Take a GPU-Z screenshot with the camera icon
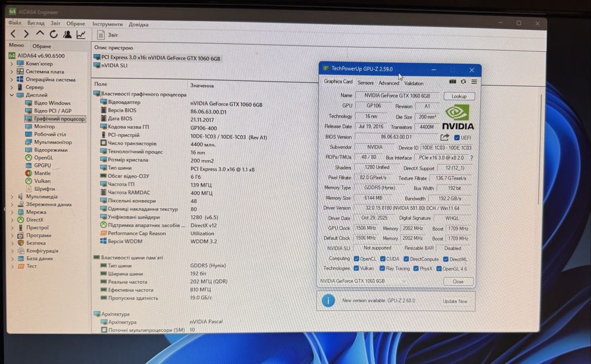 click(x=452, y=82)
